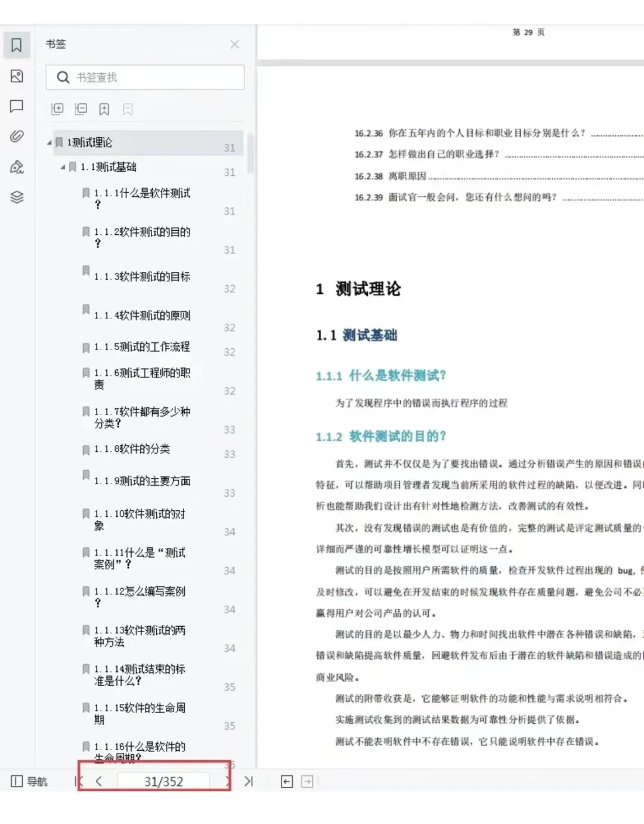
Task: Open the layers panel
Action: 16,197
